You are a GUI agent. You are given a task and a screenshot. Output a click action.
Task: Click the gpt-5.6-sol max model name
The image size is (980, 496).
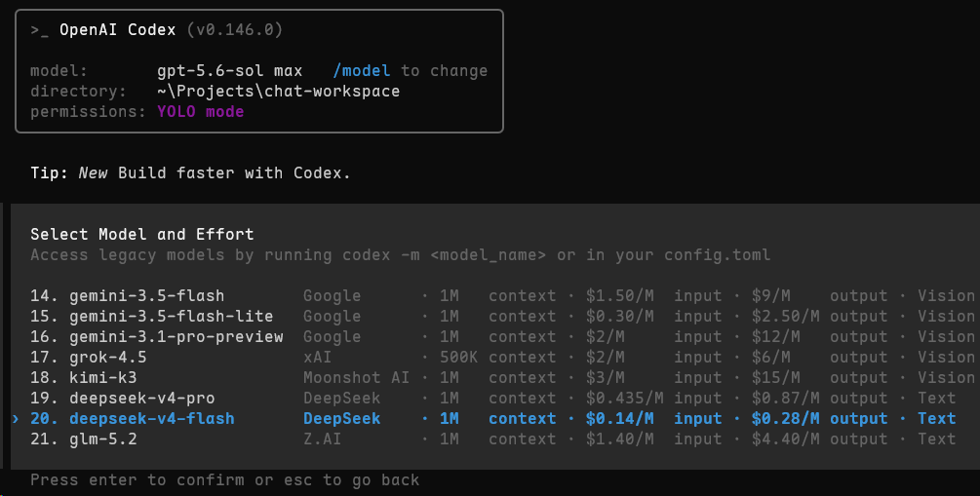230,70
